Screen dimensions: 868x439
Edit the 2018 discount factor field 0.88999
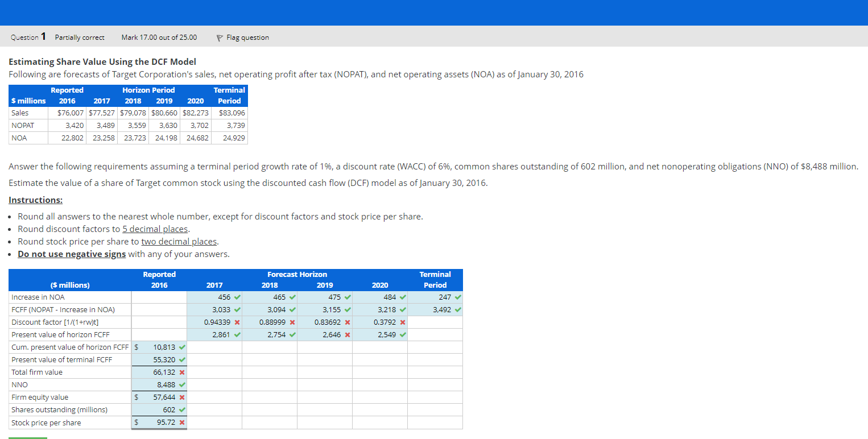point(270,322)
